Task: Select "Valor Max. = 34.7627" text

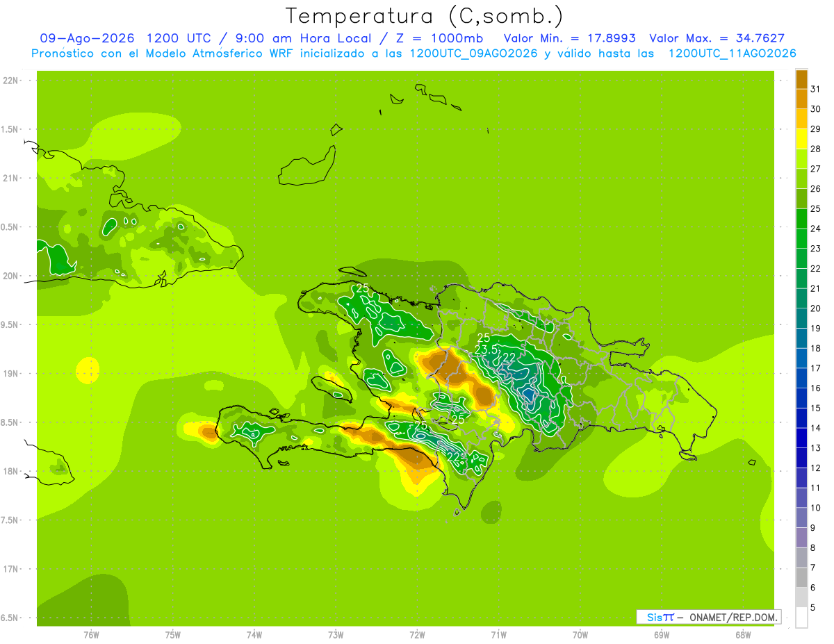Action: coord(717,38)
